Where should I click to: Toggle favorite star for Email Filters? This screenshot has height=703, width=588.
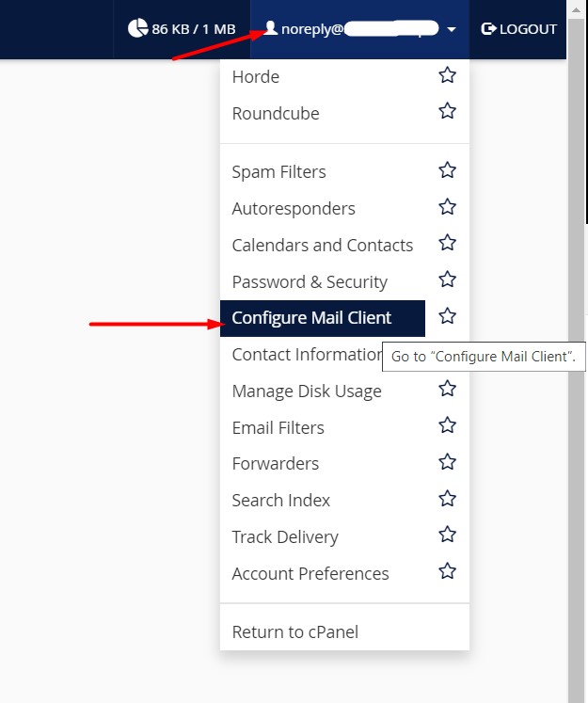pyautogui.click(x=447, y=426)
